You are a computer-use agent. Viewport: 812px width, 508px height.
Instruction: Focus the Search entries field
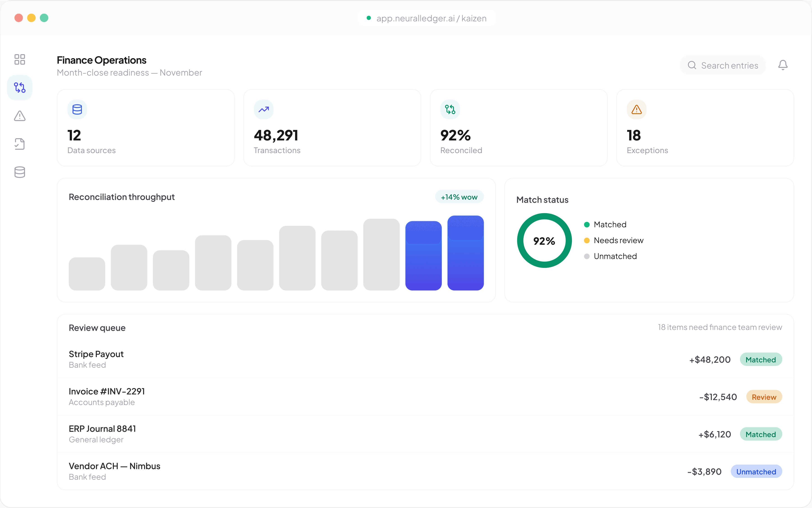point(723,65)
